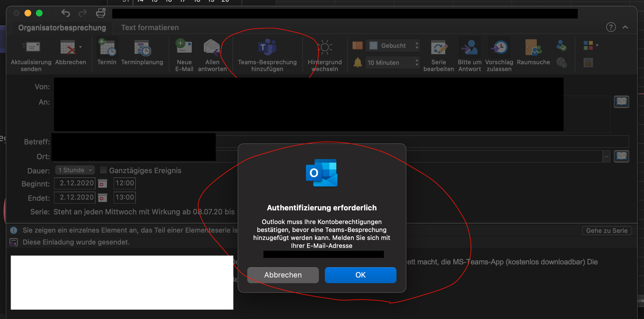Open calendar picker for Beginnt date
This screenshot has height=319, width=644.
click(103, 184)
